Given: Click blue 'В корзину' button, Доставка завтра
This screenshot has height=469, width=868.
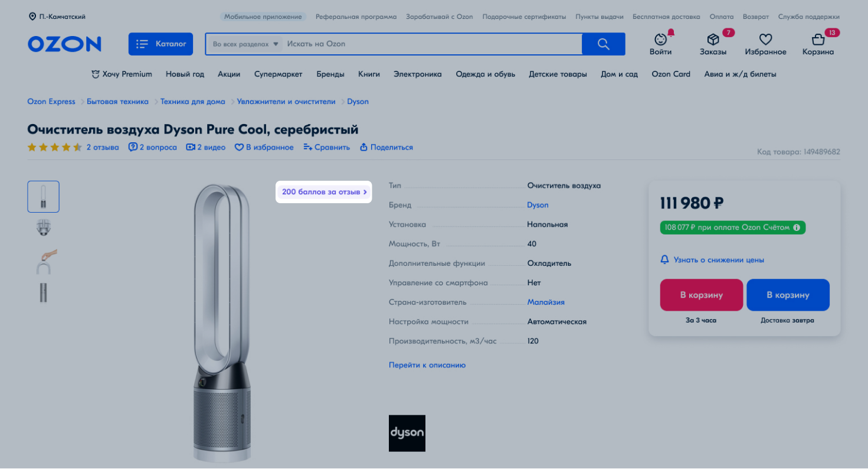Looking at the screenshot, I should tap(788, 295).
